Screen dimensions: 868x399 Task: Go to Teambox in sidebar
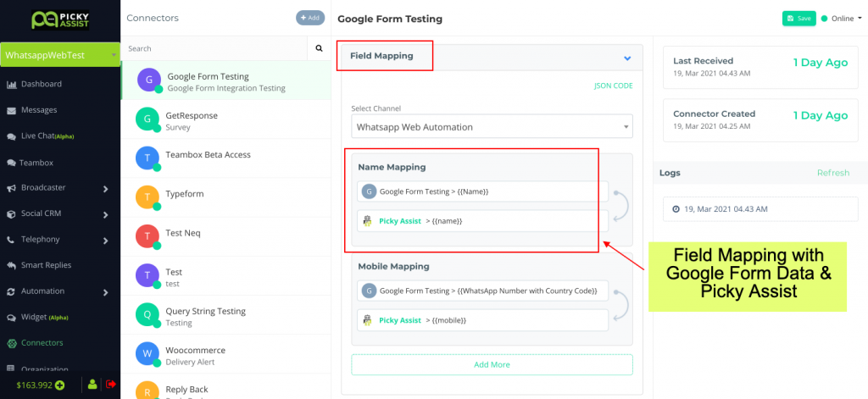(x=36, y=163)
